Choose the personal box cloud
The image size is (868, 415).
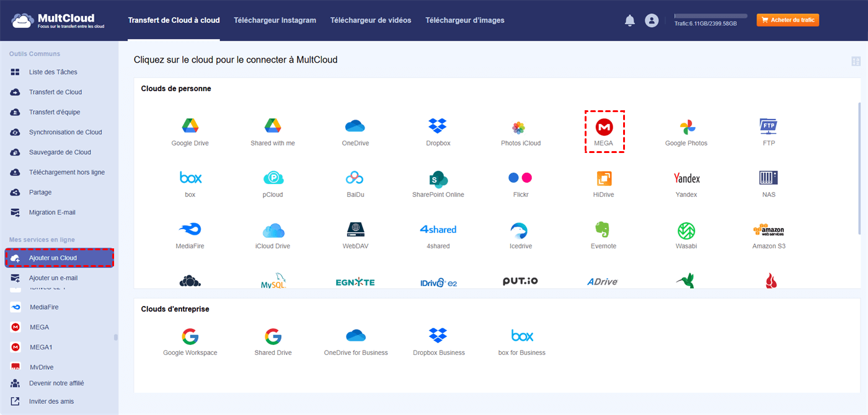[190, 184]
